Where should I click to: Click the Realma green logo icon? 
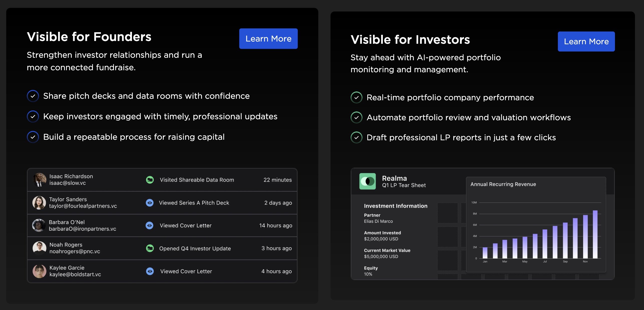click(367, 181)
